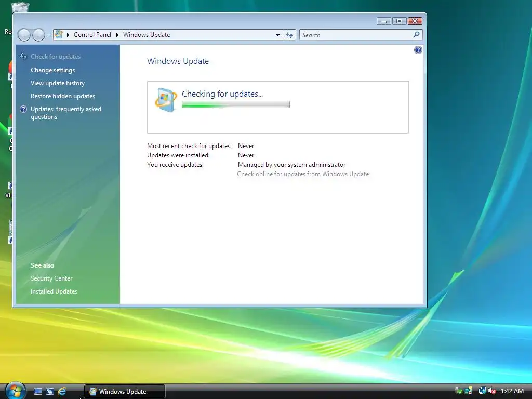This screenshot has height=399, width=532.
Task: Click the muted volume tray icon
Action: pyautogui.click(x=492, y=391)
